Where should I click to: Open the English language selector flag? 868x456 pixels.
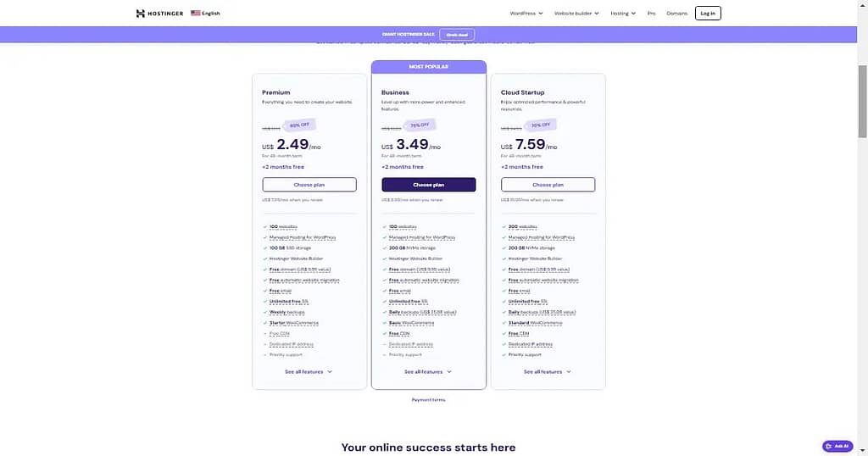pyautogui.click(x=196, y=14)
